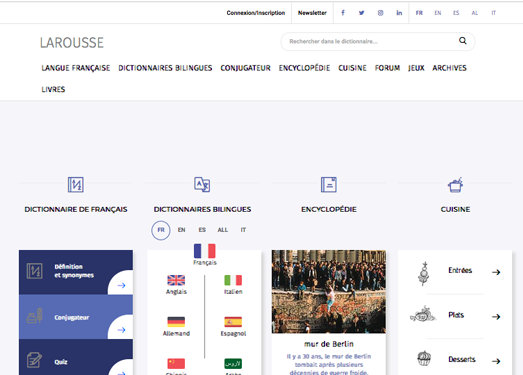The height and width of the screenshot is (375, 523).
Task: Click the arrow next to Entrées
Action: 496,272
